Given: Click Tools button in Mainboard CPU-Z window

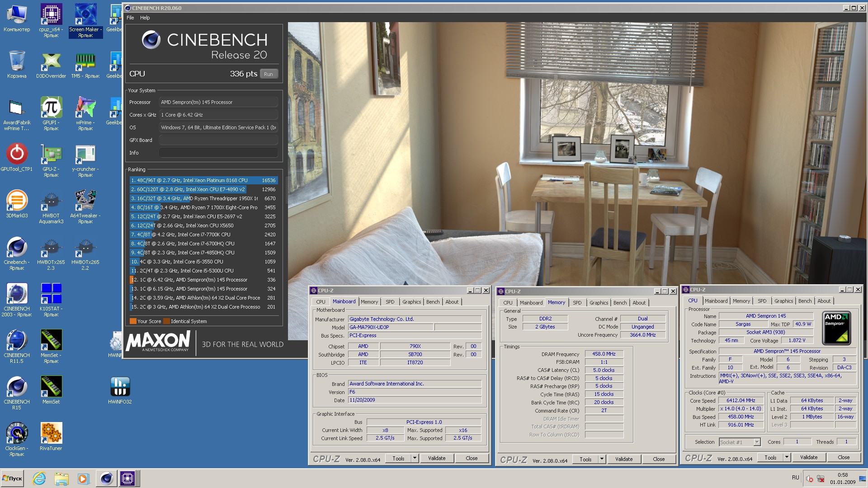Looking at the screenshot, I should [x=398, y=458].
